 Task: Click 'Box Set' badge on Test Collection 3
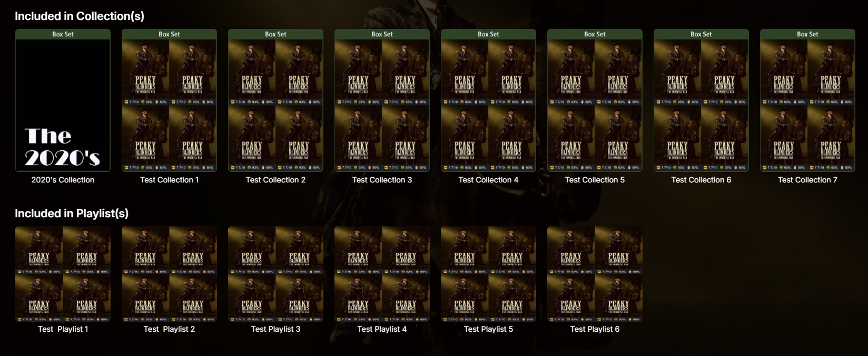coord(382,34)
